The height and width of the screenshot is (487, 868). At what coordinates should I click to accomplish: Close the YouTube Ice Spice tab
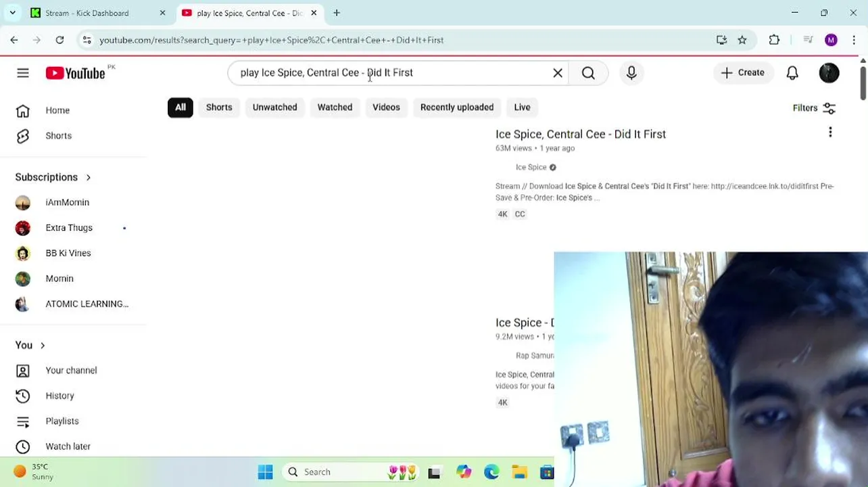[314, 13]
